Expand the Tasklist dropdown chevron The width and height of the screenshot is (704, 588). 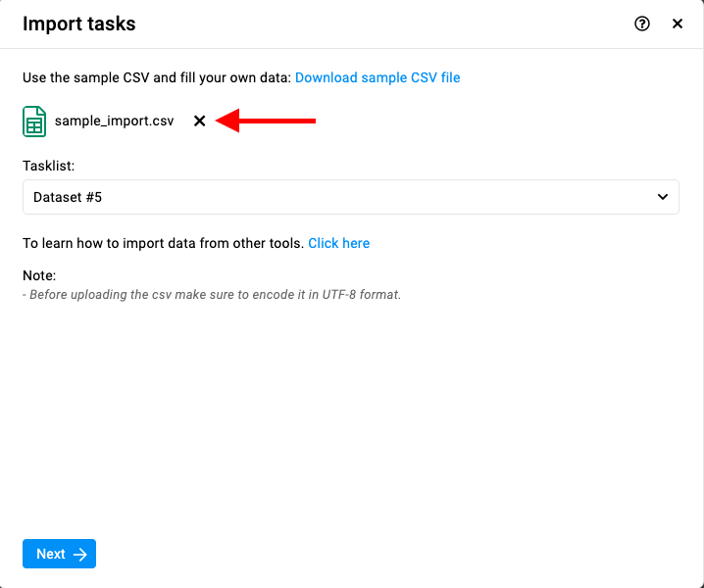[x=662, y=197]
